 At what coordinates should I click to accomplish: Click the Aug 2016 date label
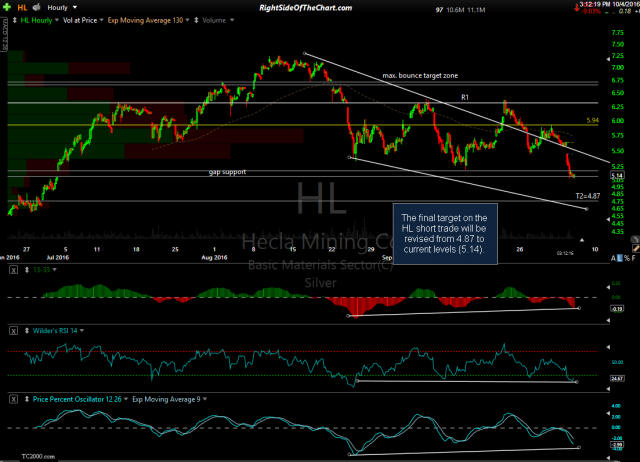coord(214,257)
